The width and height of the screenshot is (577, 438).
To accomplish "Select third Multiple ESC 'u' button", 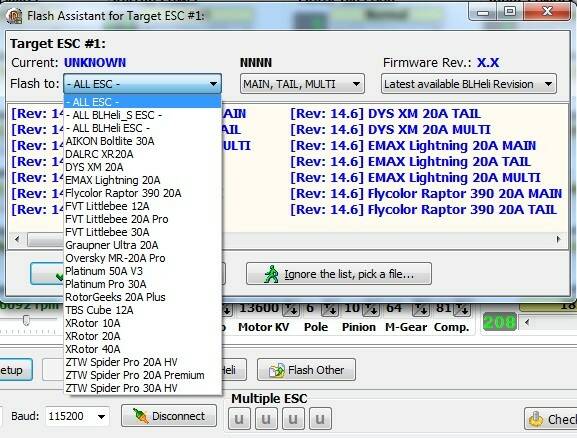I will (x=293, y=419).
